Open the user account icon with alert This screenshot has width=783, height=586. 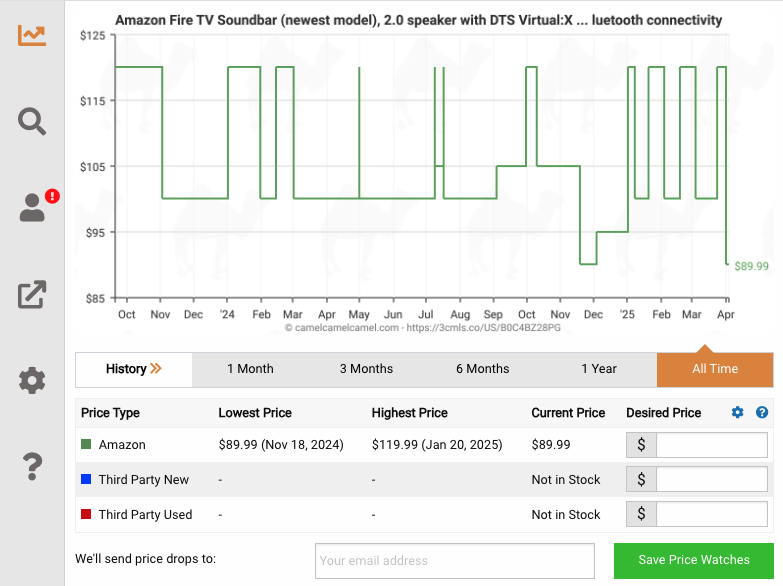point(33,207)
